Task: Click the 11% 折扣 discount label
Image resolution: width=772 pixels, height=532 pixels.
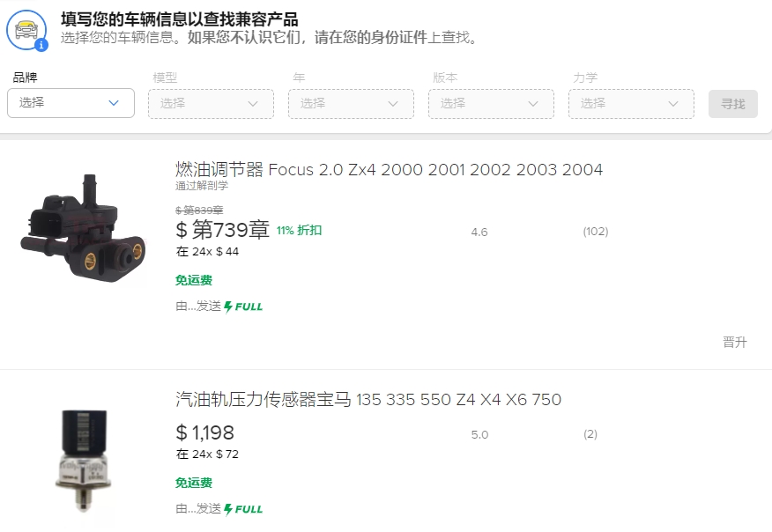Action: coord(299,231)
